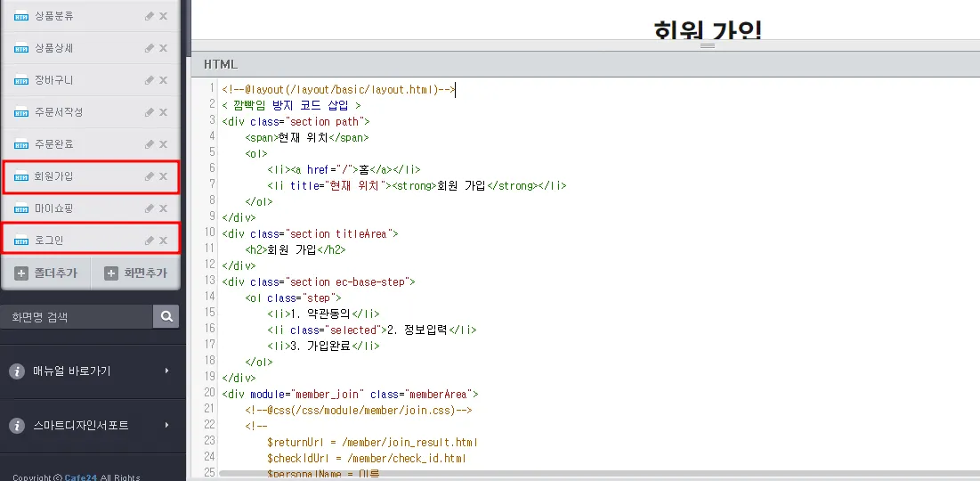Open the 상품분류 screen item

(x=53, y=16)
